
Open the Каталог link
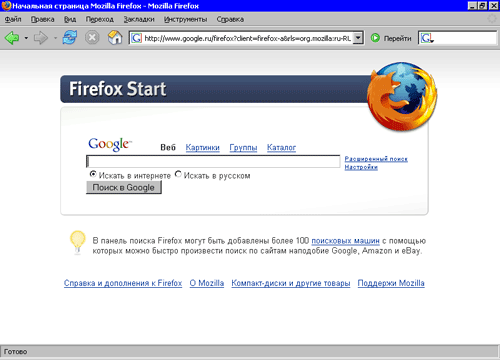click(x=281, y=147)
